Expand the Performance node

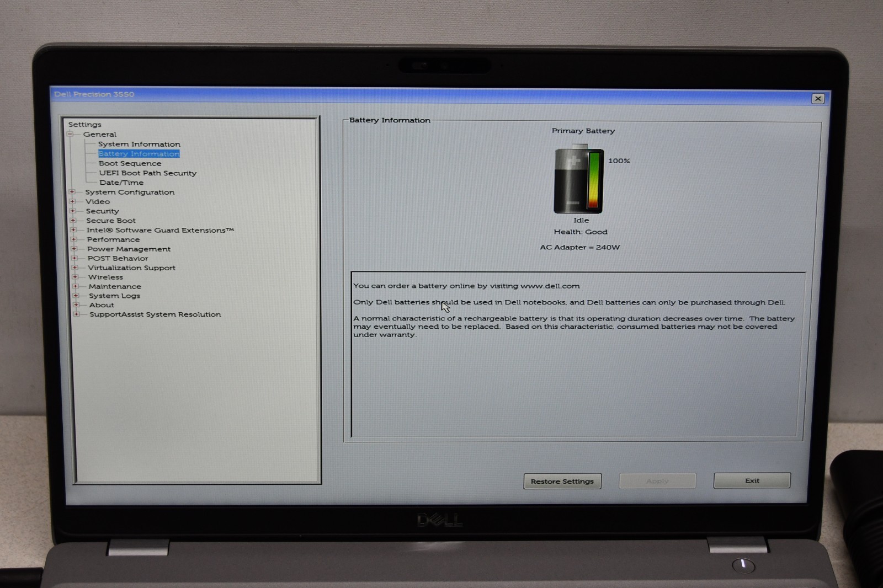74,239
